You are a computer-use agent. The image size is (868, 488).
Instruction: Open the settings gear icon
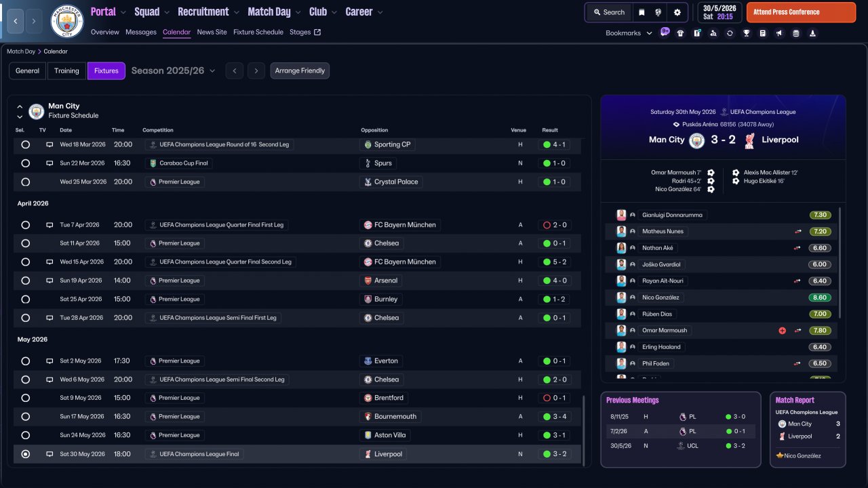(x=677, y=12)
